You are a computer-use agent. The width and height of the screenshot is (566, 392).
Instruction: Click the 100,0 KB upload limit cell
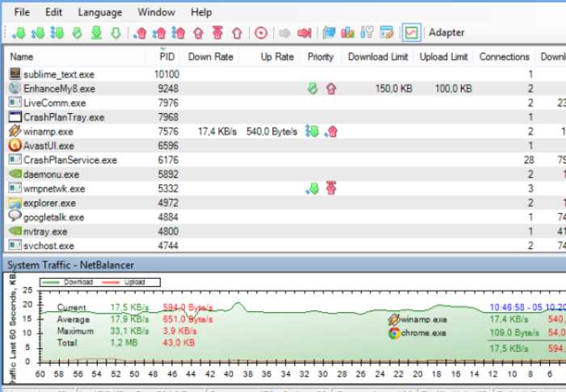click(x=454, y=88)
